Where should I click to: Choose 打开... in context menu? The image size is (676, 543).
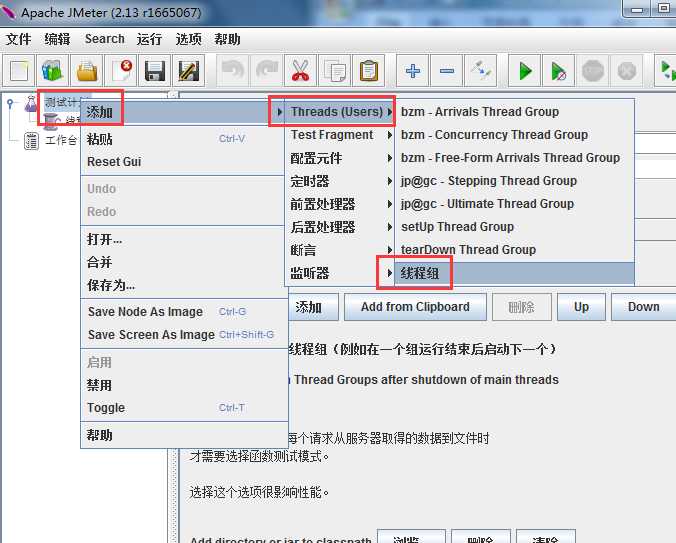click(184, 239)
